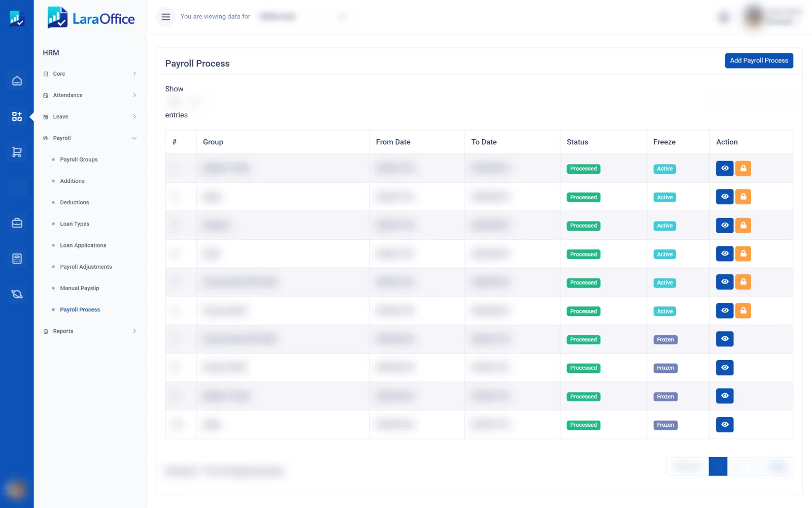View the first payroll row using eye icon
Image resolution: width=812 pixels, height=508 pixels.
tap(725, 168)
